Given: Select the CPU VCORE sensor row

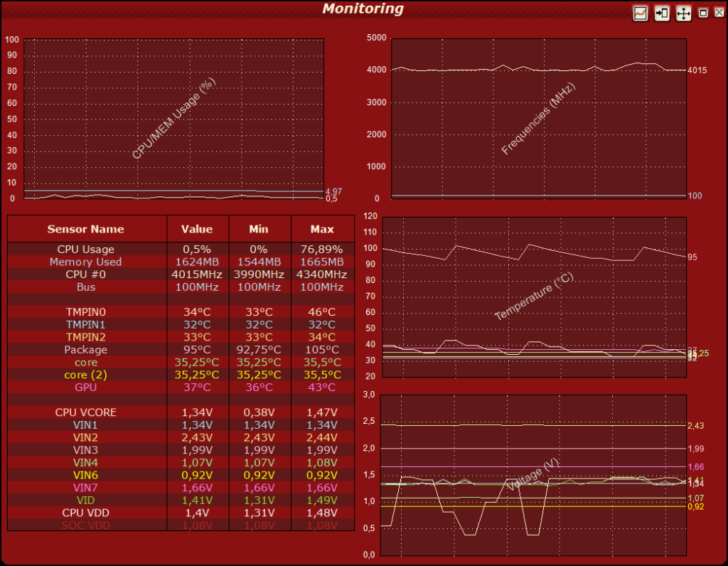Looking at the screenshot, I should click(181, 412).
